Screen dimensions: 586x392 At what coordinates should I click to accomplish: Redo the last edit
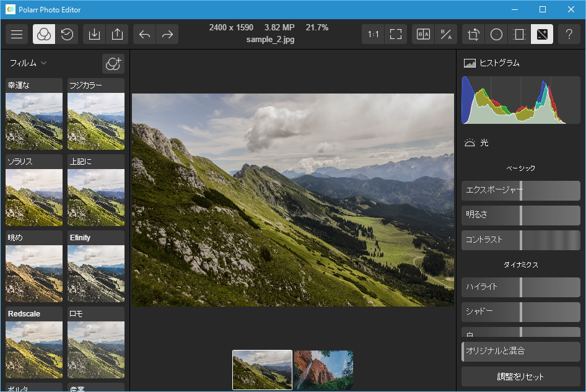[x=167, y=35]
